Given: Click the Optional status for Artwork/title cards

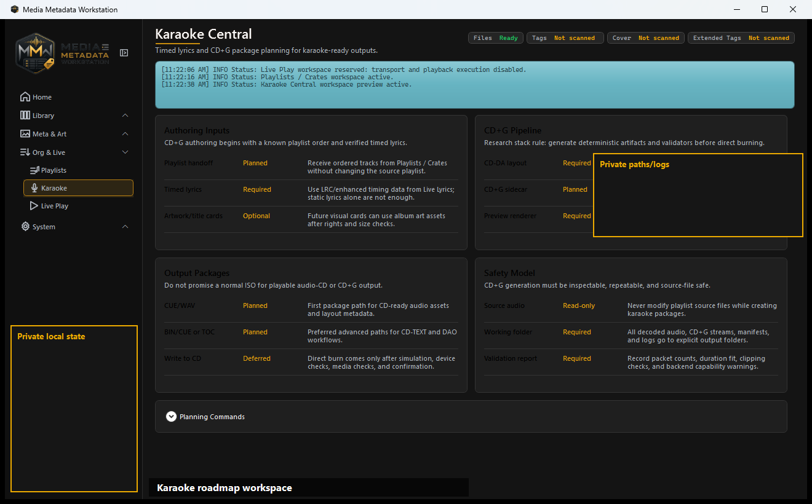Looking at the screenshot, I should [x=257, y=216].
